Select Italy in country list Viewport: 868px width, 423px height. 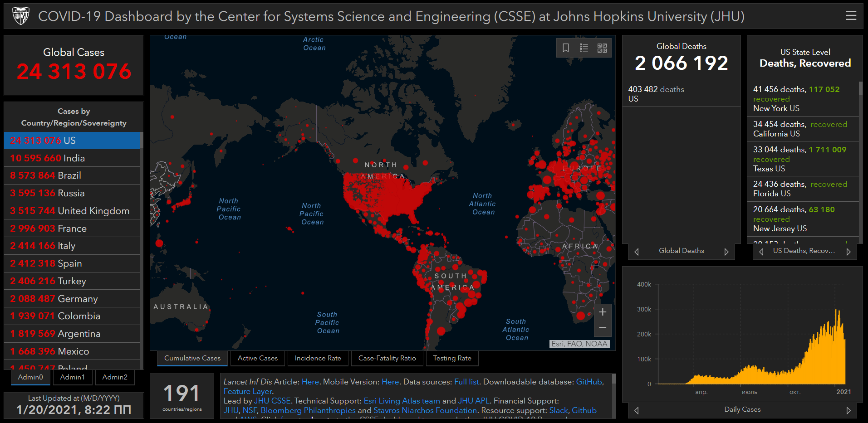72,246
